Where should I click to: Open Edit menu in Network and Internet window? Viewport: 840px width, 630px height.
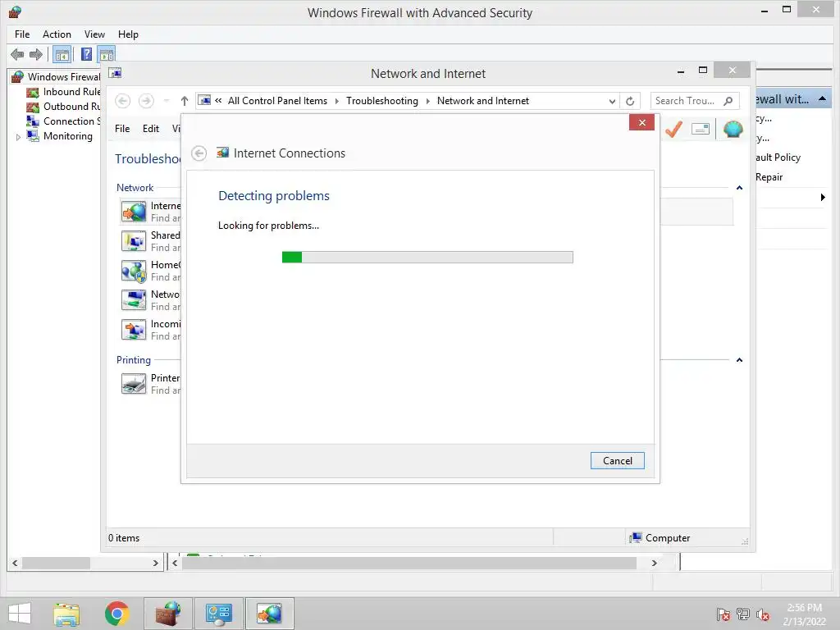(x=151, y=129)
